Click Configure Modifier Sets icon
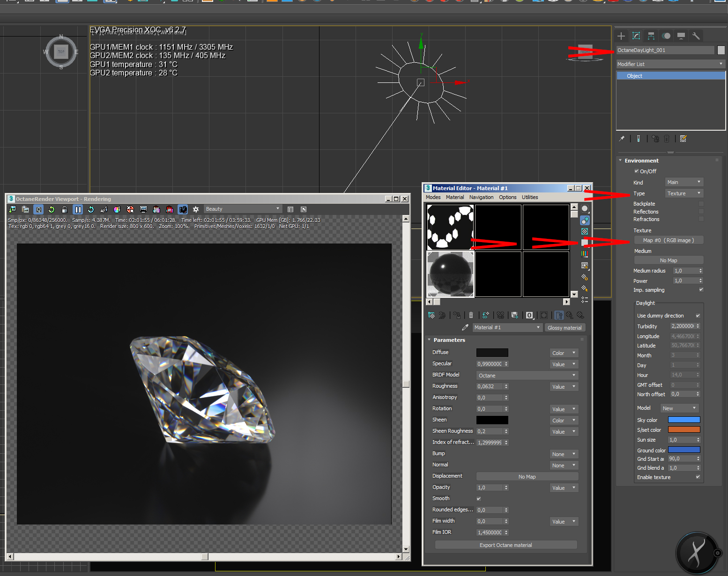Image resolution: width=728 pixels, height=576 pixels. point(683,139)
